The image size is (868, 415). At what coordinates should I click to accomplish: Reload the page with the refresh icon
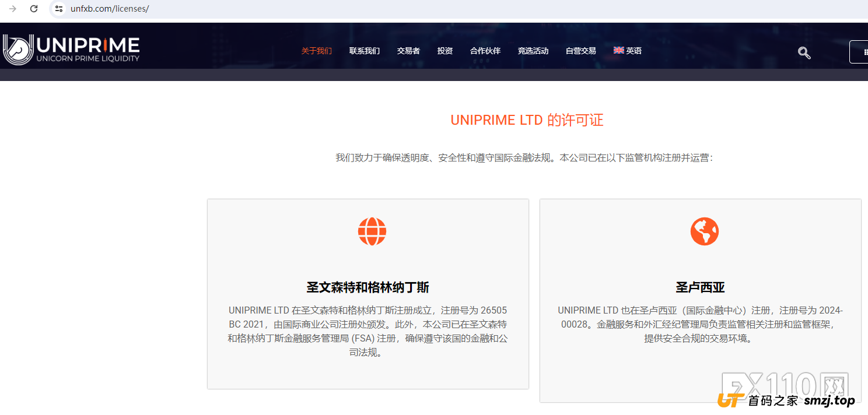tap(34, 9)
